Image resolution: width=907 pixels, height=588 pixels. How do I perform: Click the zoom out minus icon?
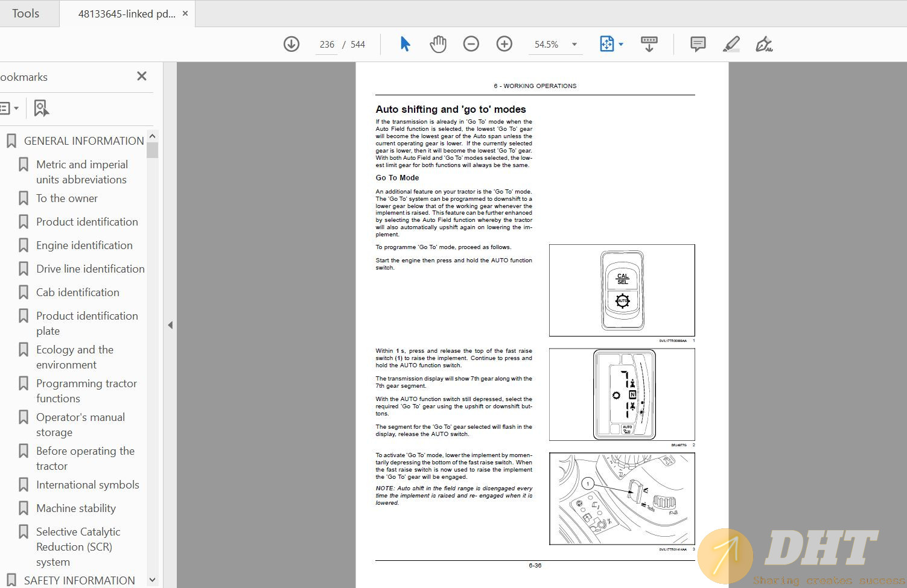[x=471, y=44]
